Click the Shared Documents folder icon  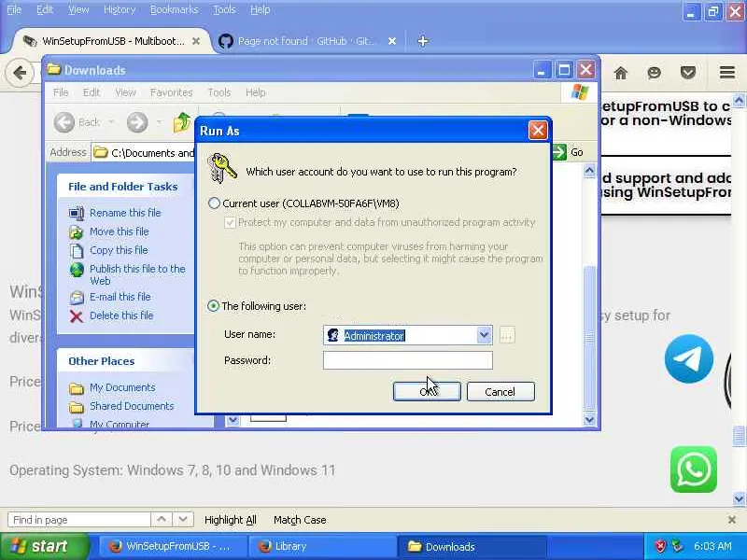pos(77,407)
